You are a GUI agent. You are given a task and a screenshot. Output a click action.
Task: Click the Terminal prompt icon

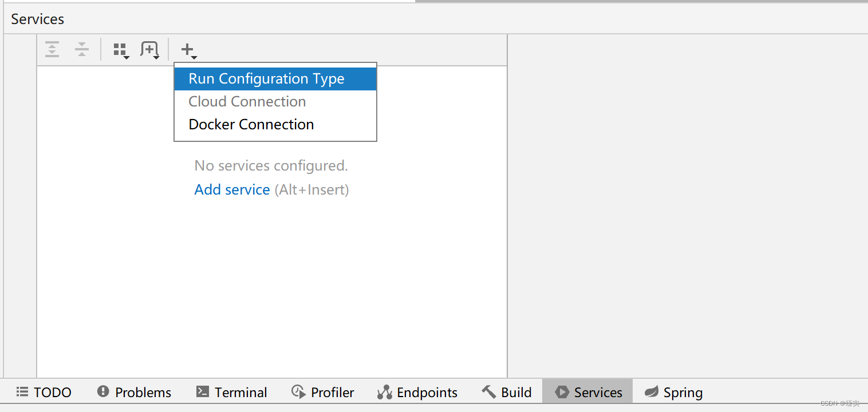pyautogui.click(x=202, y=392)
